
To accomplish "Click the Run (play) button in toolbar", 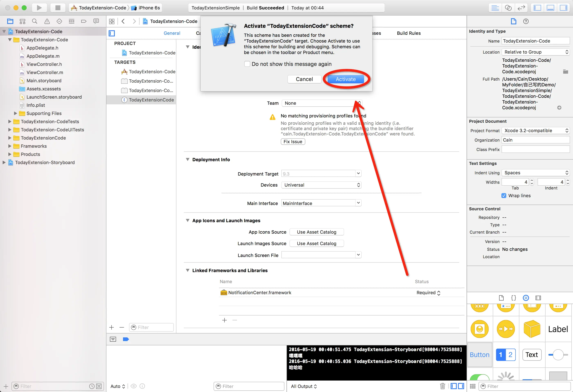I will pos(39,8).
